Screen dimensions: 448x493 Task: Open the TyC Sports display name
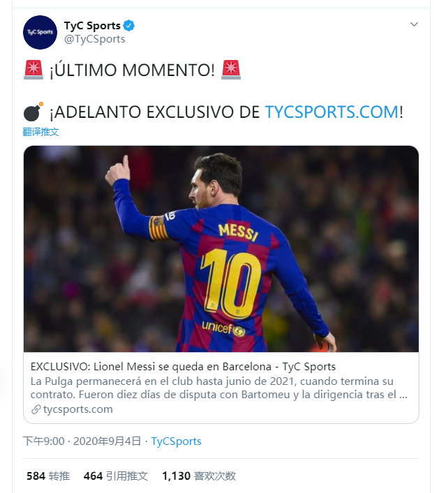click(x=92, y=26)
